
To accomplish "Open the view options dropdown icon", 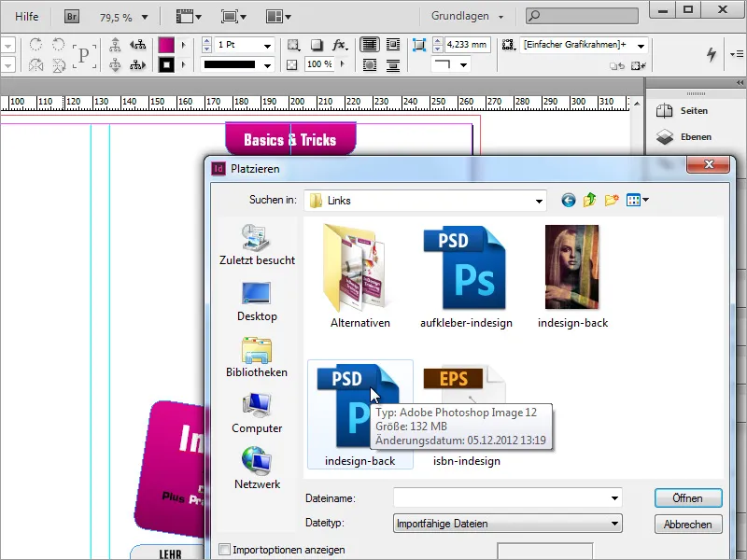I will coord(189,17).
